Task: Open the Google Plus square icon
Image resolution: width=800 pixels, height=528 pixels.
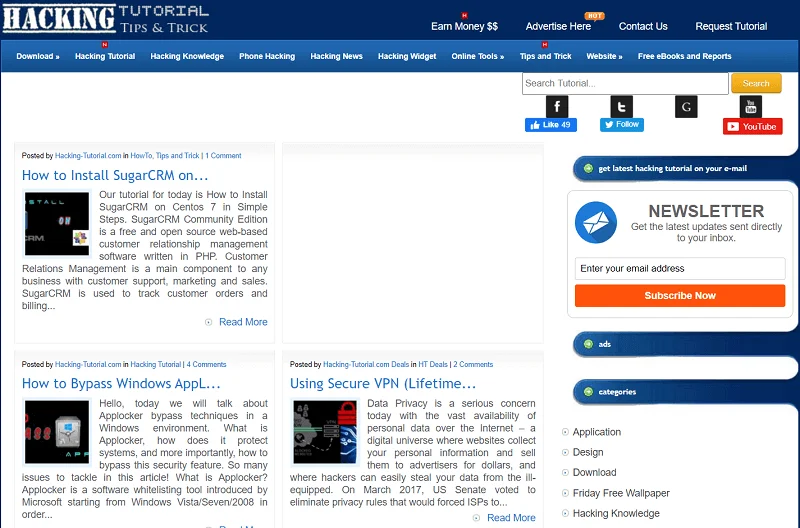Action: (x=686, y=107)
